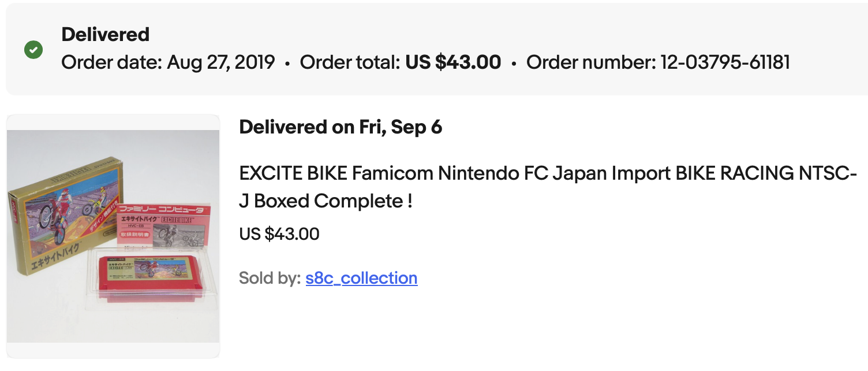The height and width of the screenshot is (371, 868).
Task: Click the 'Order total:' label
Action: click(350, 62)
